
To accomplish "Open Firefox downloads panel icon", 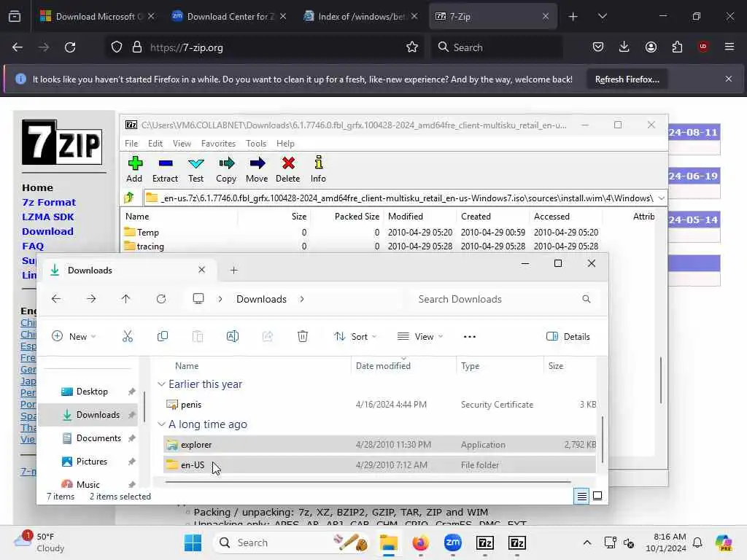I will pyautogui.click(x=624, y=47).
